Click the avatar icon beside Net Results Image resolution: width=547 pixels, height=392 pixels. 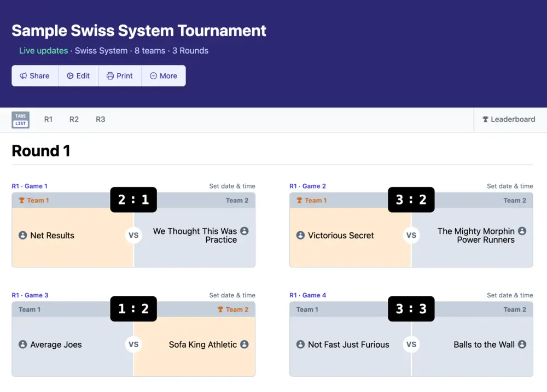click(22, 235)
